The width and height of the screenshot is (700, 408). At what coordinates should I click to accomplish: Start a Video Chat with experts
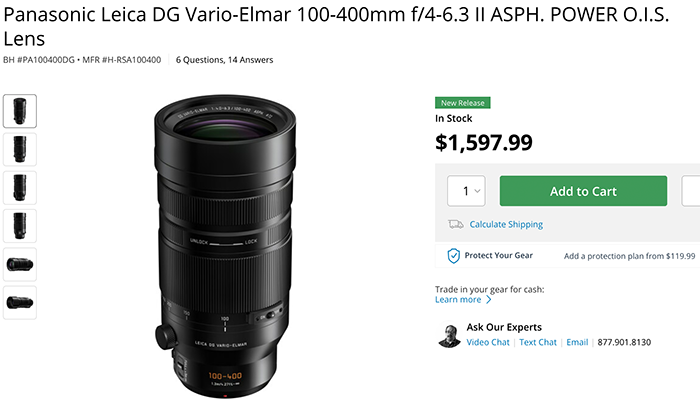[x=488, y=342]
